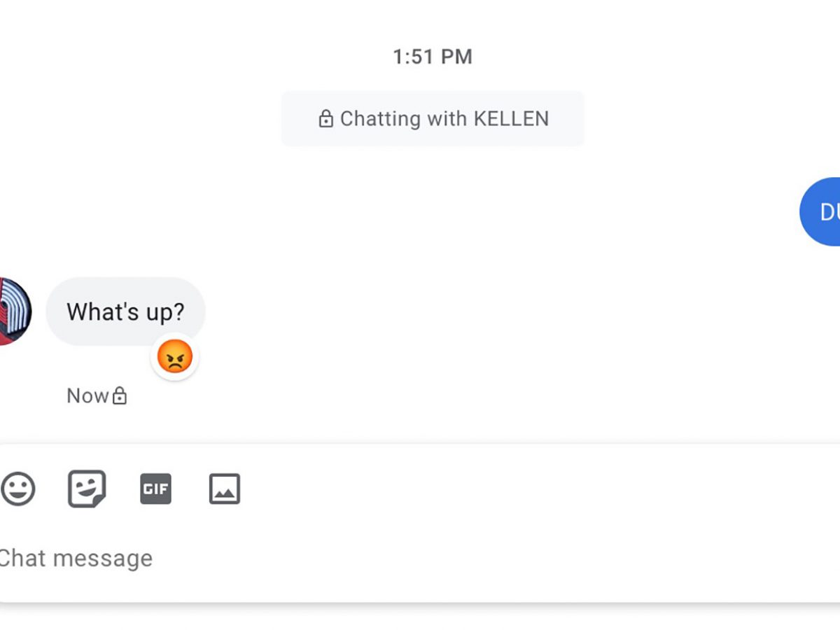Image resolution: width=840 pixels, height=630 pixels.
Task: Focus the "Chat message" text field
Action: [x=280, y=559]
